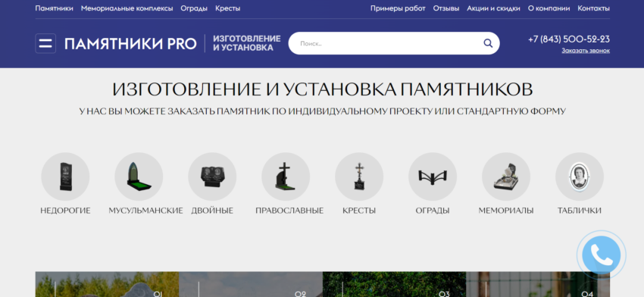644x297 pixels.
Task: Open the Мемориалы category icon
Action: tap(506, 177)
